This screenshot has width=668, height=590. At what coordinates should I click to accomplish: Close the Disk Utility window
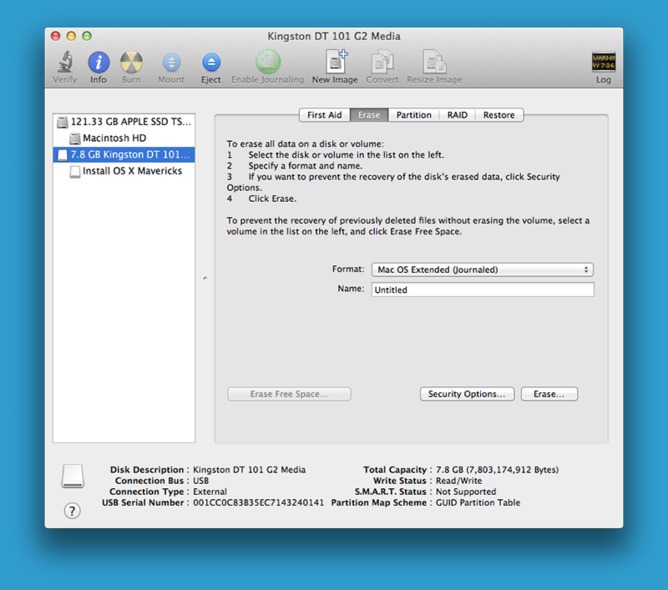55,36
